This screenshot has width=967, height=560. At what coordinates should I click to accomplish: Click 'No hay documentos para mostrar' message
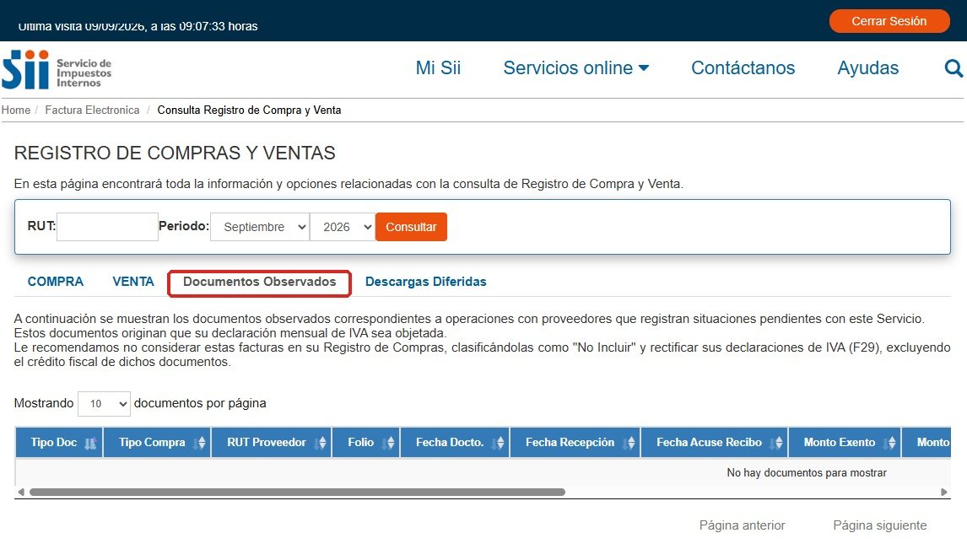[x=807, y=473]
